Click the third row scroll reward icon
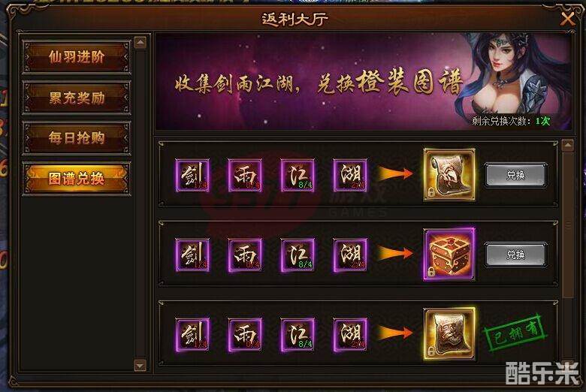Screen dimensions: 586x392 click(x=449, y=333)
